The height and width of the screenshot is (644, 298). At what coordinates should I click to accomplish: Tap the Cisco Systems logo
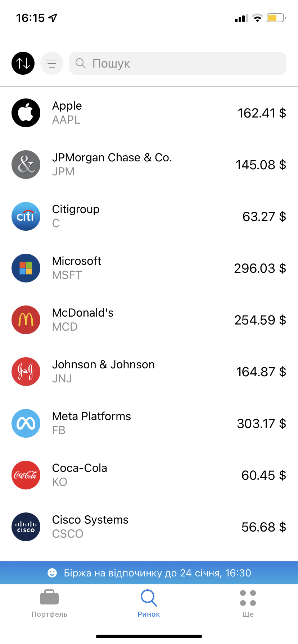[26, 527]
